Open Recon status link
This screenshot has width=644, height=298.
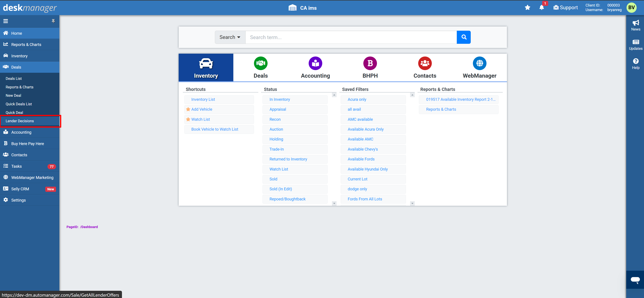[295, 119]
